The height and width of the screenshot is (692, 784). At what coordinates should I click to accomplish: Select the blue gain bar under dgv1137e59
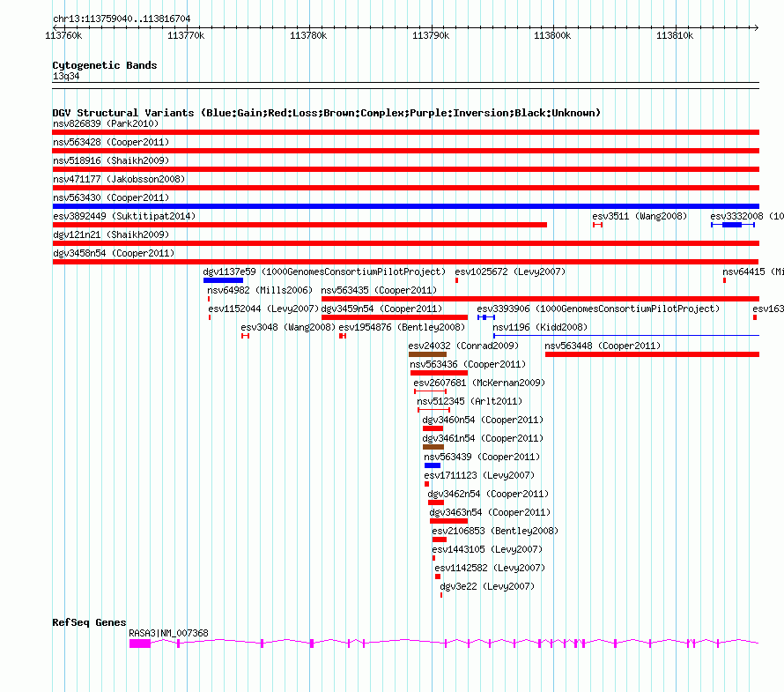point(223,280)
